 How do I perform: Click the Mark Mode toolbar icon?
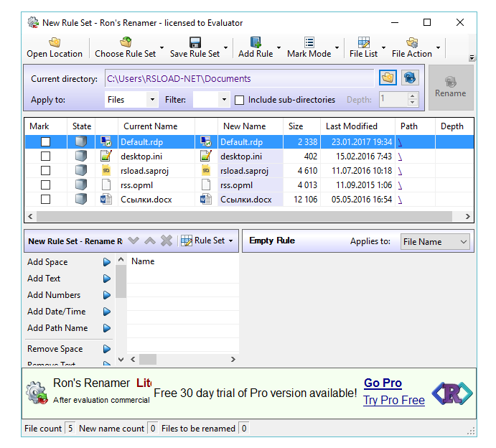(x=309, y=42)
